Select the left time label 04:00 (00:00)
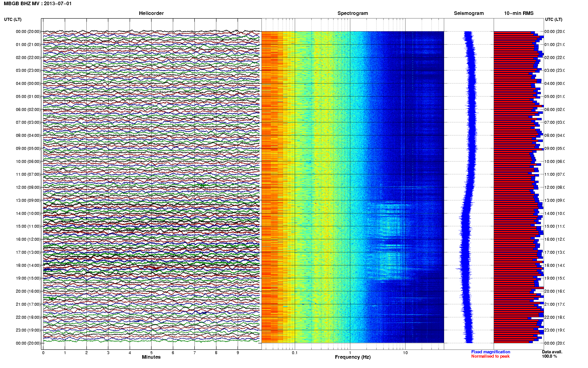Screen dimensions: 588x368 28,83
